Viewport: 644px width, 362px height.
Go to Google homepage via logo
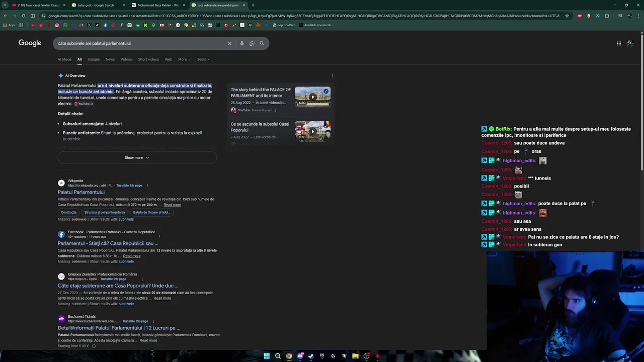pos(30,43)
